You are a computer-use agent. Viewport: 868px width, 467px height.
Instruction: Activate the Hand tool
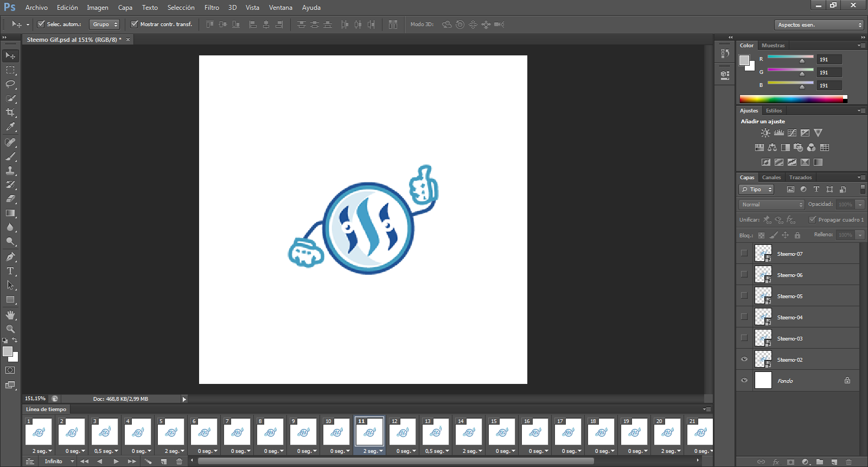10,315
